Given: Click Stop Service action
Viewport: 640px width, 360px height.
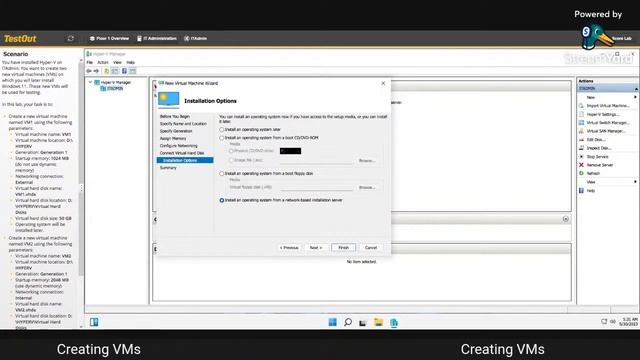Looking at the screenshot, I should coord(597,157).
